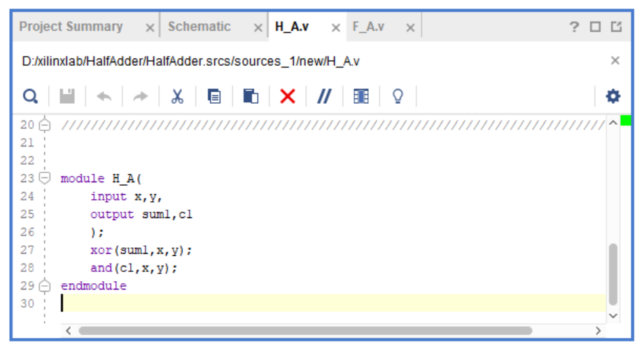Click the light bulb Language Templates icon
This screenshot has height=354, width=644.
coord(398,96)
